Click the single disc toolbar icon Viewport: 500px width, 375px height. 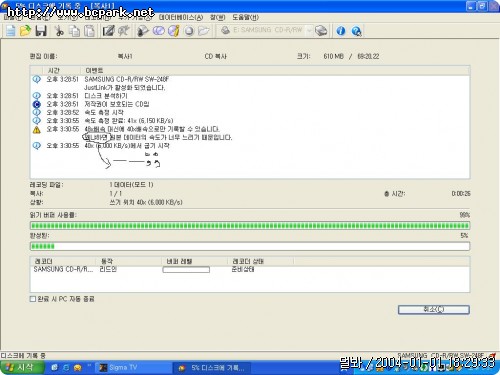(x=189, y=31)
